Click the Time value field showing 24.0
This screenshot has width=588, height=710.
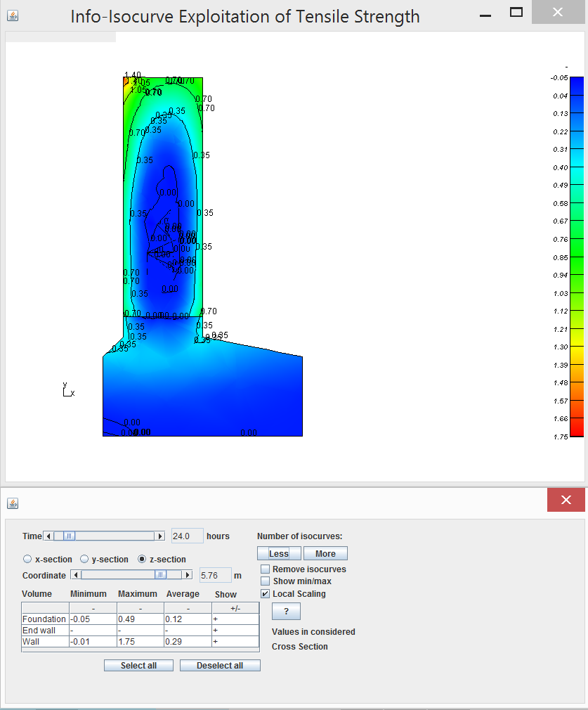188,536
